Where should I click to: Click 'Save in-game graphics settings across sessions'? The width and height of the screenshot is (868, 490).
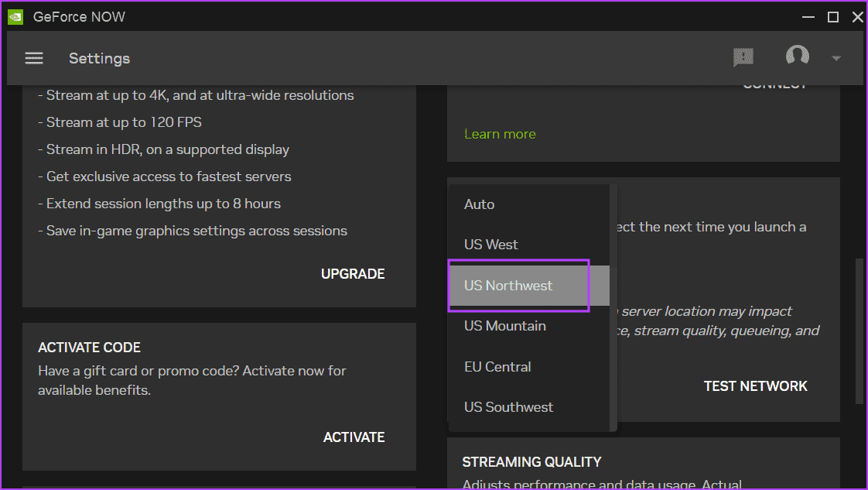192,231
